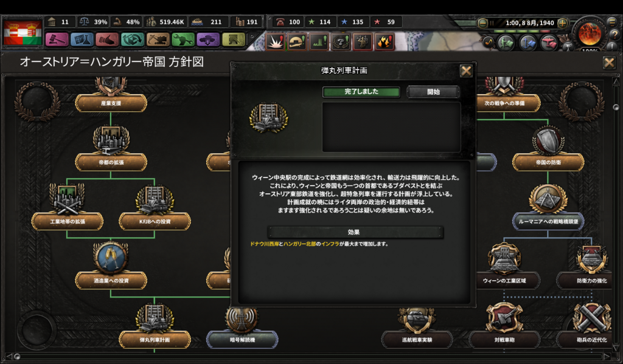Click the 完了しました completed button
623x364 pixels.
pyautogui.click(x=361, y=92)
